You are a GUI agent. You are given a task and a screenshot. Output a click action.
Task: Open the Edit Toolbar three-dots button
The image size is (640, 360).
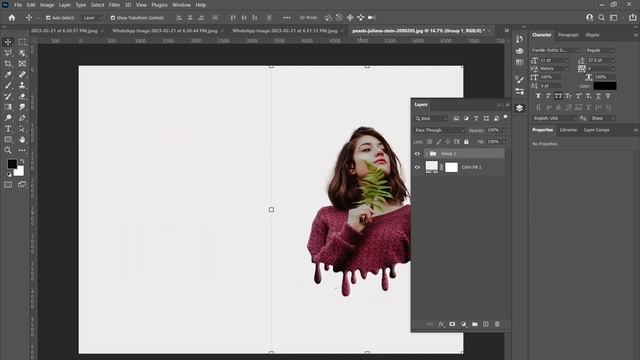22,150
